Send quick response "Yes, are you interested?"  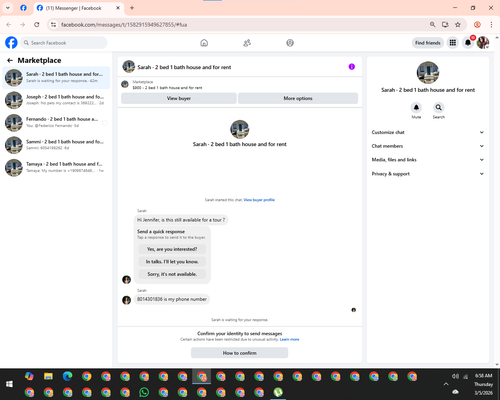pyautogui.click(x=172, y=249)
